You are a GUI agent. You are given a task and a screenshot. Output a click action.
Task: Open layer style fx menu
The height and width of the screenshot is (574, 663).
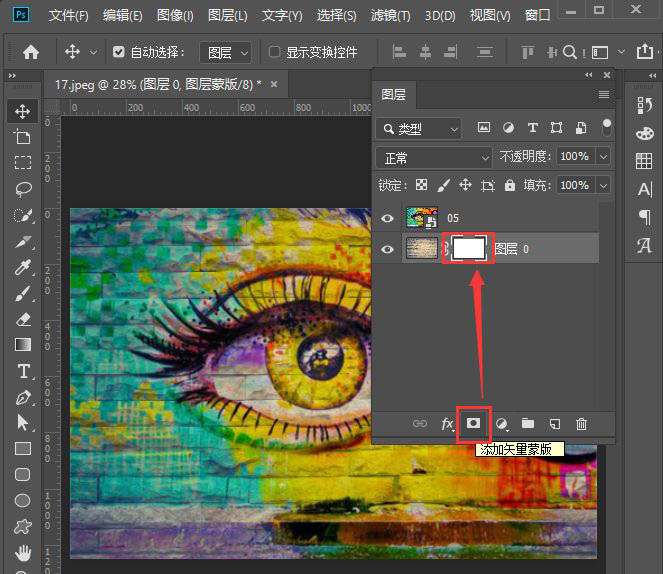[x=447, y=424]
